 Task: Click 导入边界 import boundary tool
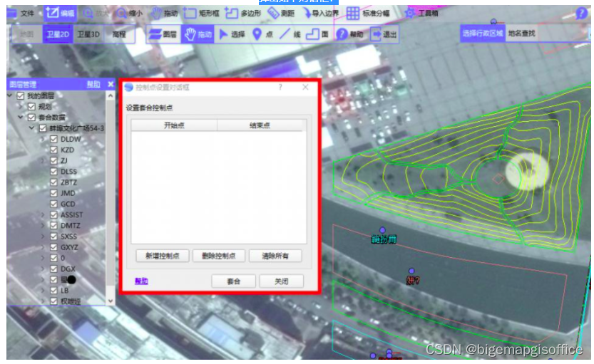pos(320,14)
